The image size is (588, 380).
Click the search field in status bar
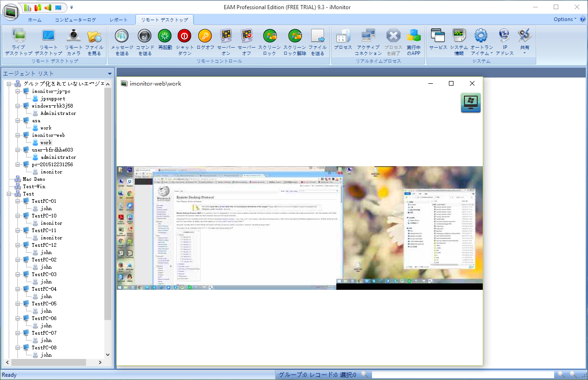pyautogui.click(x=462, y=375)
